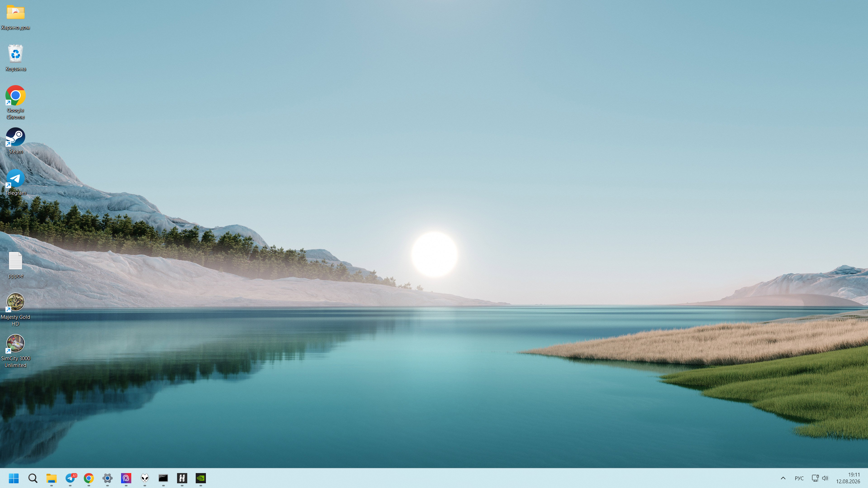Open the NVIDIA app in taskbar
The image size is (868, 488).
[x=201, y=478]
